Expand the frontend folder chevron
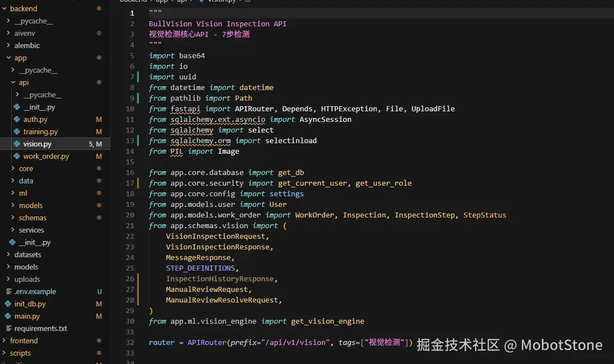The width and height of the screenshot is (614, 364). (4, 341)
